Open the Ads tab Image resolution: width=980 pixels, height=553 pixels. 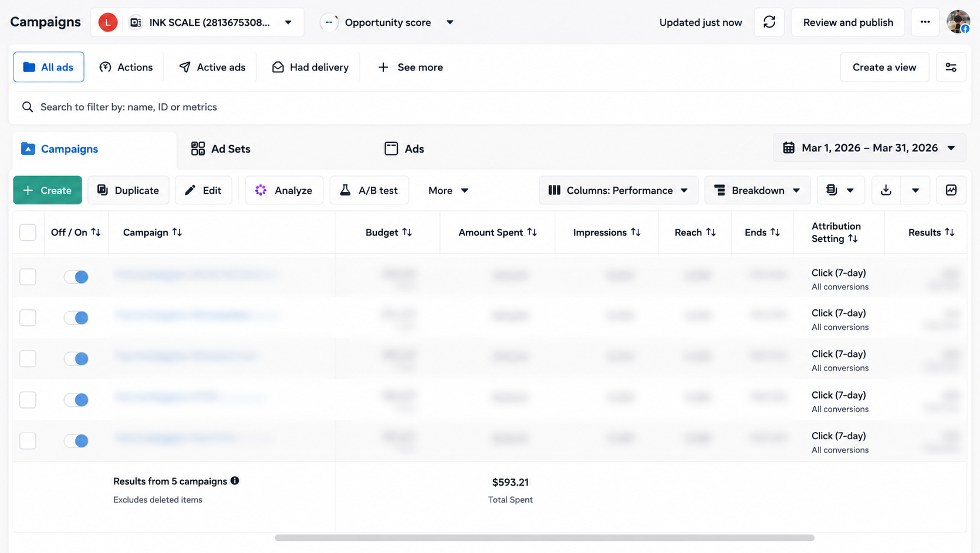(x=404, y=149)
